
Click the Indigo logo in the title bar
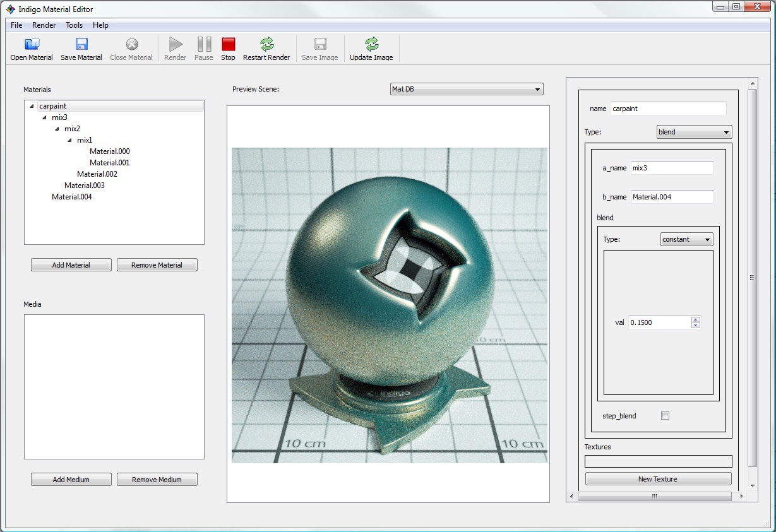(11, 9)
